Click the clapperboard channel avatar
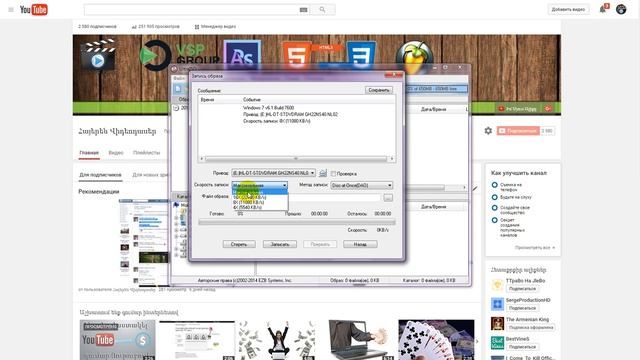 click(98, 55)
